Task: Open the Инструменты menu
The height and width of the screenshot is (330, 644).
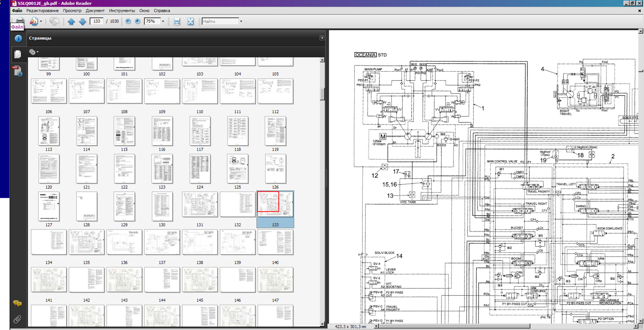Action: pyautogui.click(x=122, y=11)
